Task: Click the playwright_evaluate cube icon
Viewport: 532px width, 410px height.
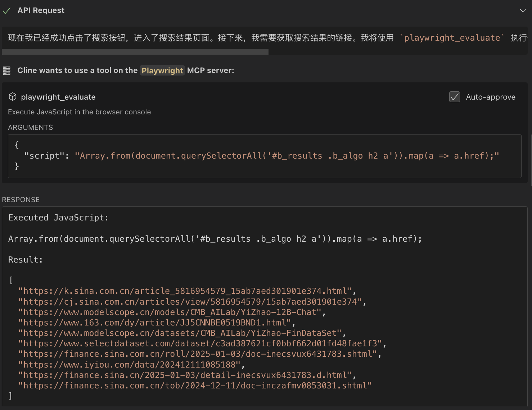Action: click(13, 97)
